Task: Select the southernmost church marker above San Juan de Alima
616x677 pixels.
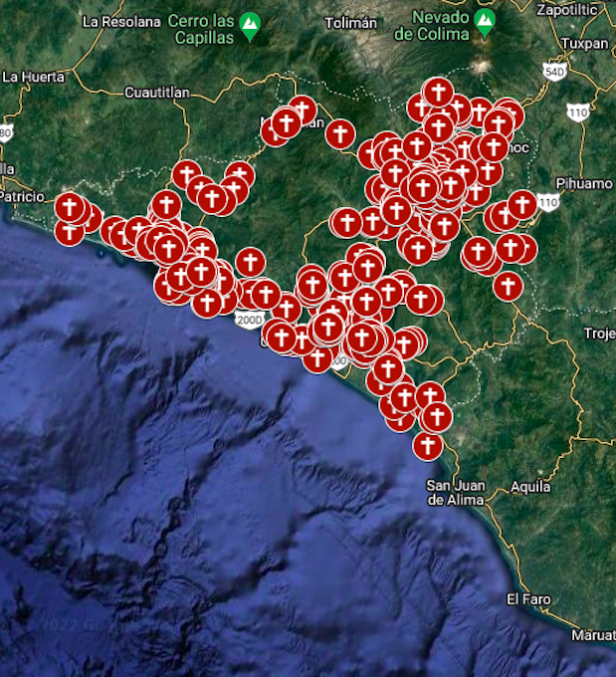Action: click(428, 445)
